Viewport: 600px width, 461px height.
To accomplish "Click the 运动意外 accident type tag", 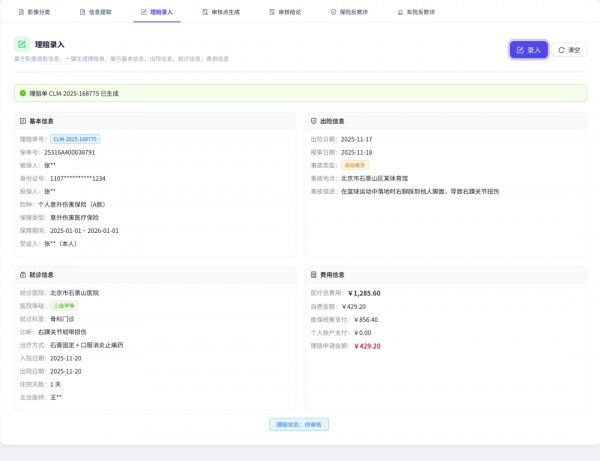I will click(355, 165).
